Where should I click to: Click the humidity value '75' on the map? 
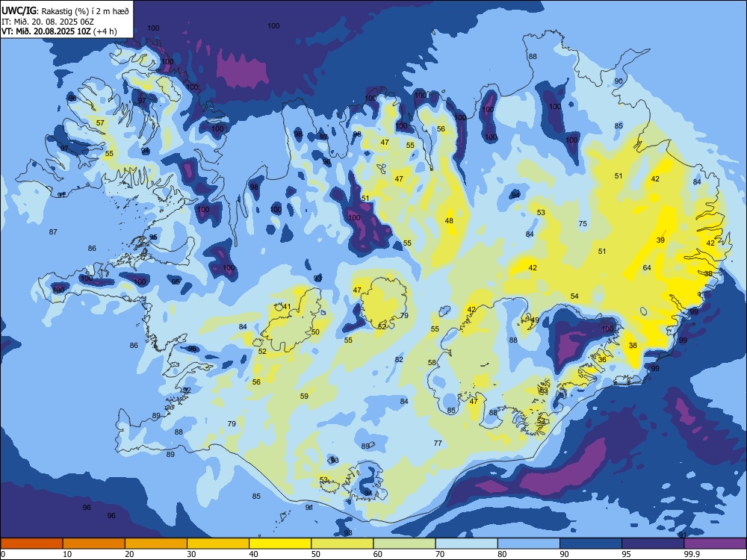click(x=583, y=224)
